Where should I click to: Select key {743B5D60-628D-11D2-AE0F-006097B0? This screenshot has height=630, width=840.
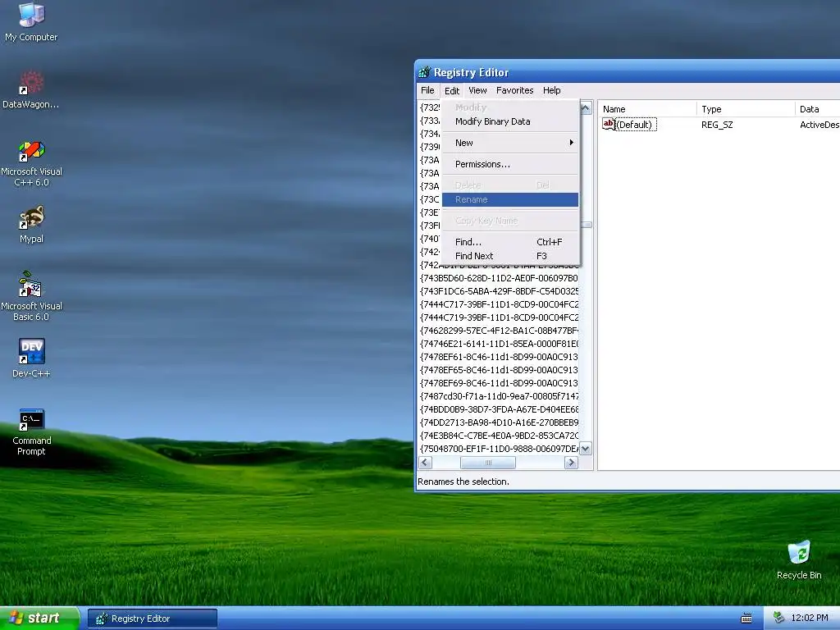499,278
